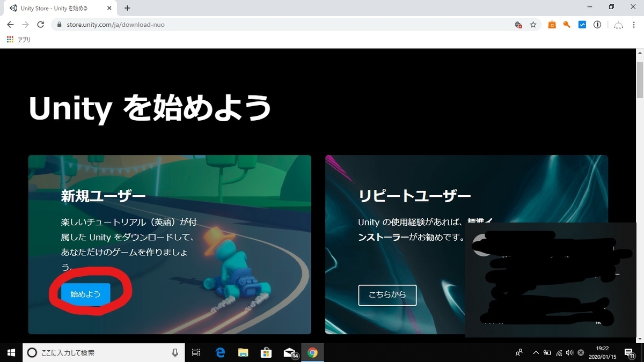644x362 pixels.
Task: Click the scrollbar down arrow
Action: point(640,339)
